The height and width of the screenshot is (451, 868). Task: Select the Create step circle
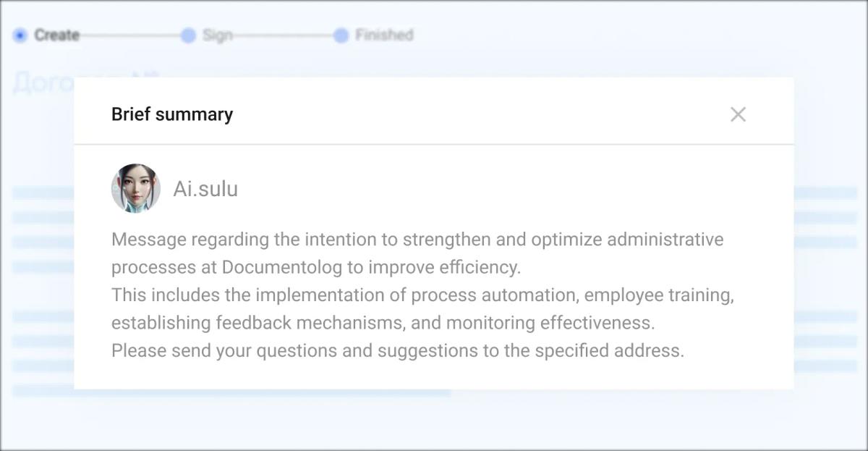[20, 35]
